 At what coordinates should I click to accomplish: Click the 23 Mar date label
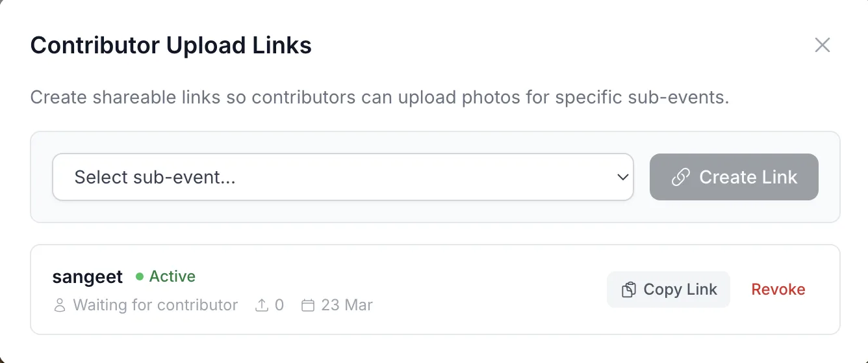[347, 305]
